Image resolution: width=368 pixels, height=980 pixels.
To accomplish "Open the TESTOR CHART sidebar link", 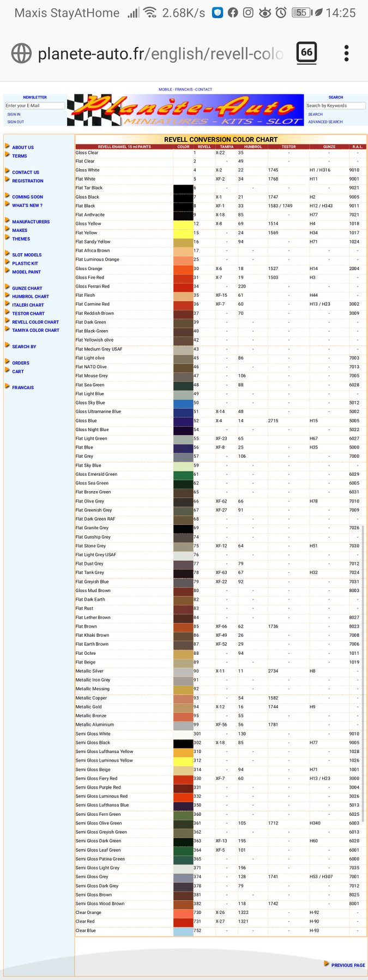I will (28, 313).
